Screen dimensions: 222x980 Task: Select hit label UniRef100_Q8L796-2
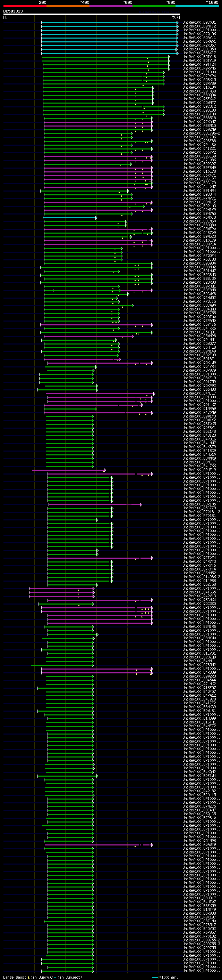tap(201, 133)
